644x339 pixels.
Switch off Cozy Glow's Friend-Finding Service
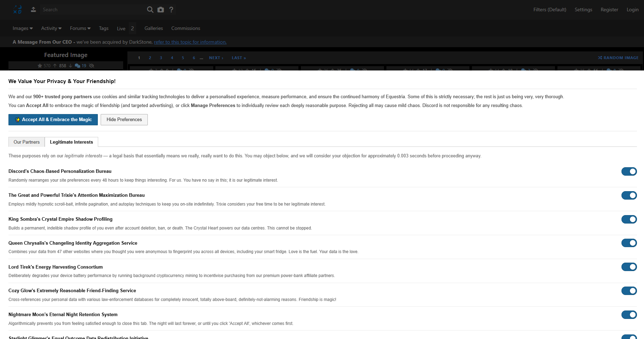click(629, 291)
